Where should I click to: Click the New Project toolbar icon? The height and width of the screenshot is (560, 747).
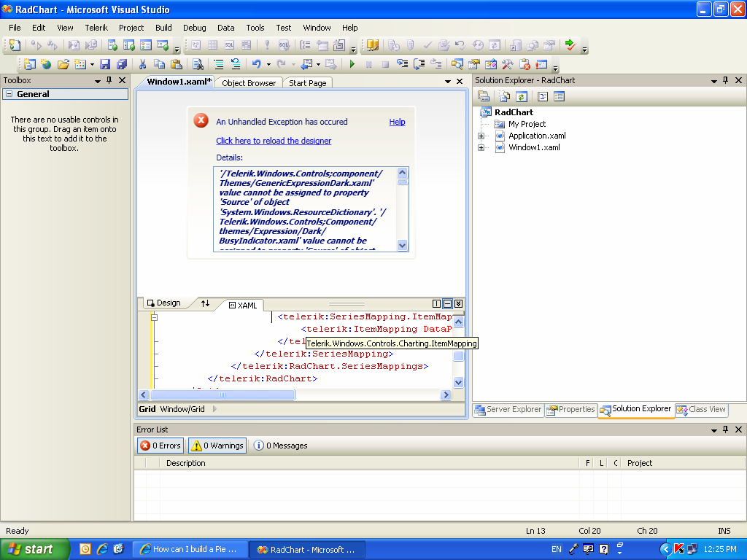coord(29,64)
